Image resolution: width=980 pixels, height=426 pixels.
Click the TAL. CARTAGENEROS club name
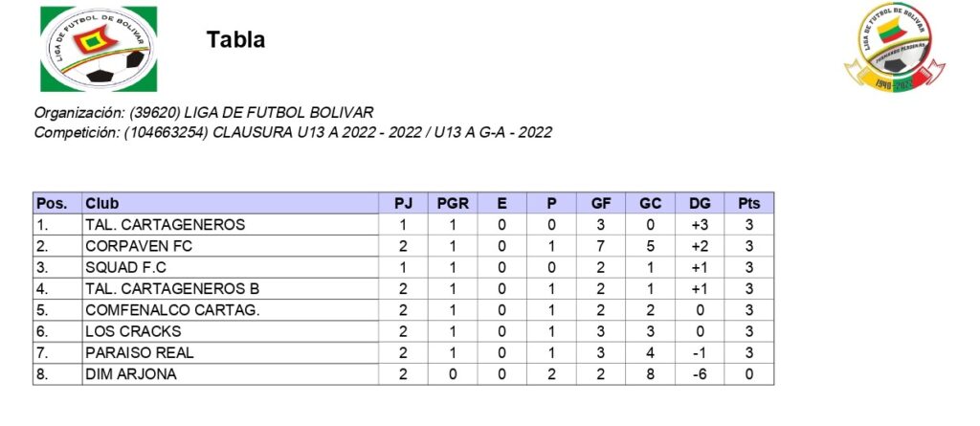click(x=165, y=225)
